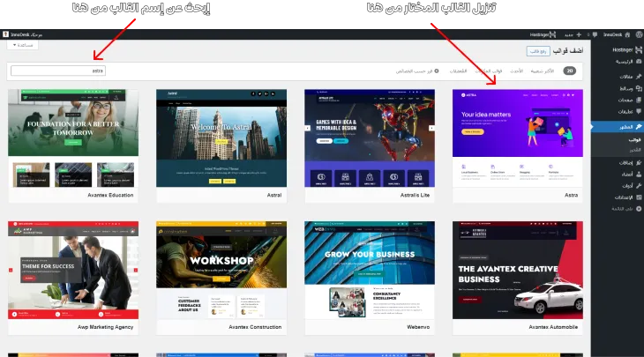The height and width of the screenshot is (357, 644).
Task: Select the قوالب submenu item under المظهر
Action: (x=634, y=140)
